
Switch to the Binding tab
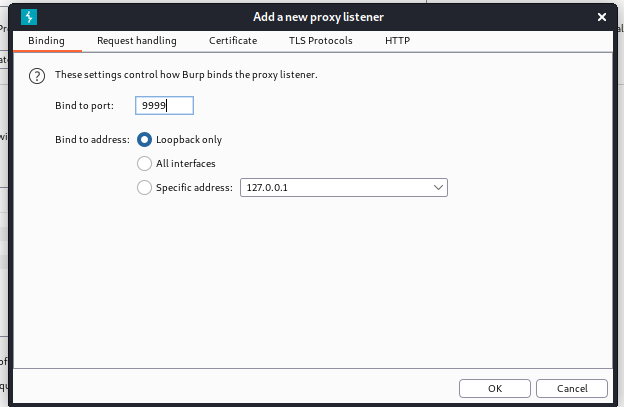tap(46, 41)
